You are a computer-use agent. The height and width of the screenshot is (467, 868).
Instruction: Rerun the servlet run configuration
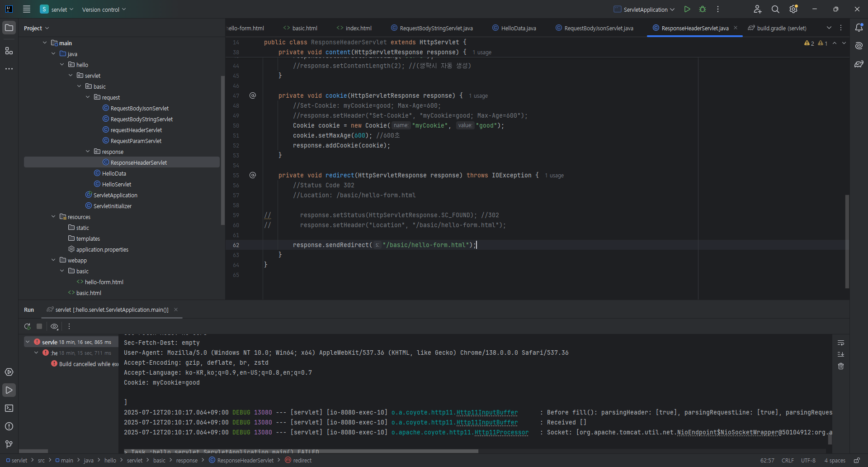point(28,326)
